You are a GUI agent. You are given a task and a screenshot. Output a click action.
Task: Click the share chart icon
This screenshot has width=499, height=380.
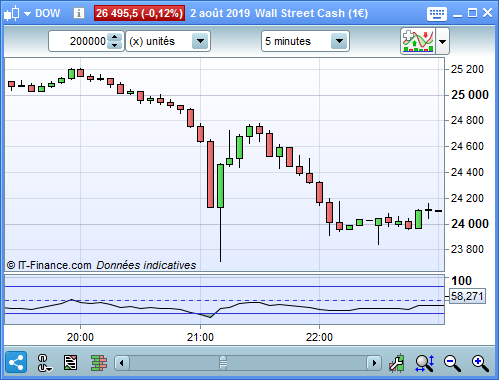coord(16,362)
